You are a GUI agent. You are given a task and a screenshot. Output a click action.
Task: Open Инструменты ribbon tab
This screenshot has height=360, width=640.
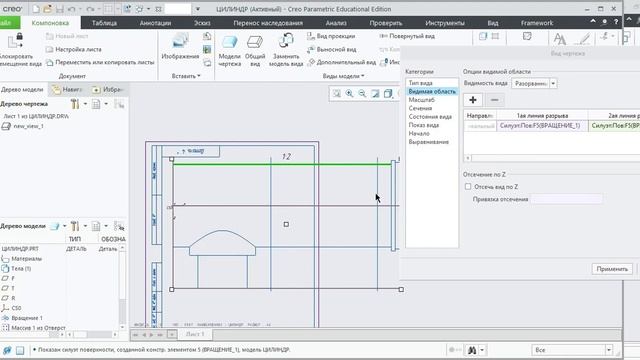pyautogui.click(x=444, y=23)
